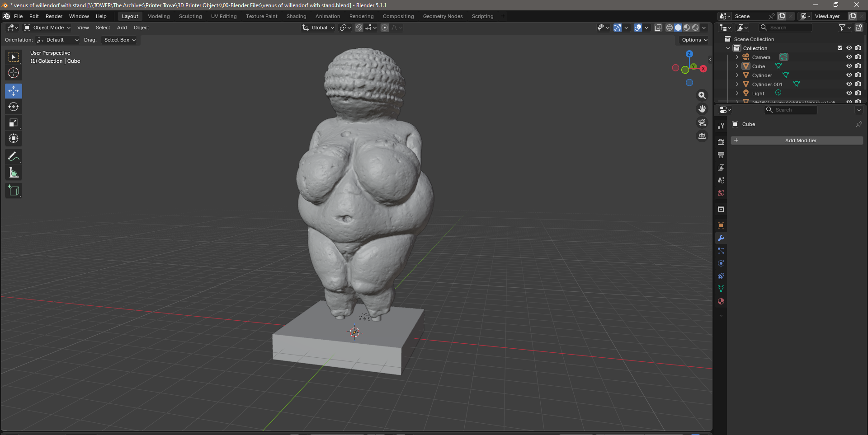The image size is (868, 435).
Task: Open the Modifiers properties tab
Action: coord(721,238)
